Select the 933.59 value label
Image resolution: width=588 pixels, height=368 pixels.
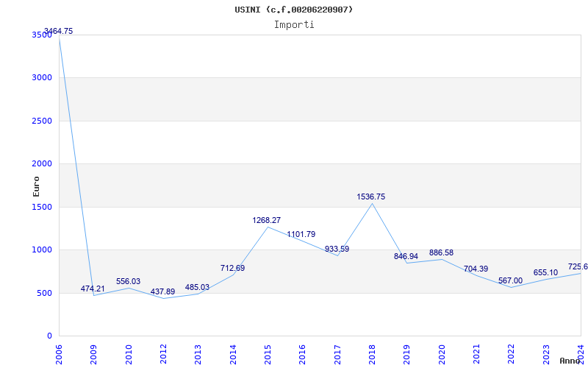pyautogui.click(x=337, y=249)
